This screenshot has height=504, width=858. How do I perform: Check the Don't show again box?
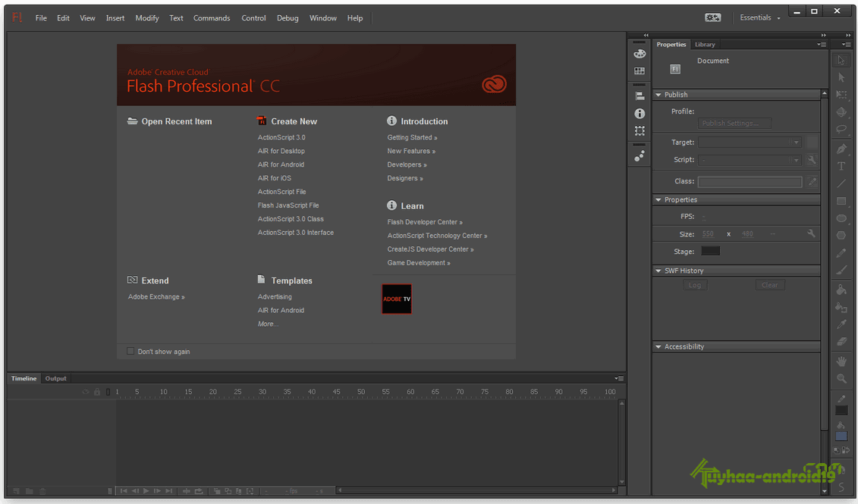(130, 352)
